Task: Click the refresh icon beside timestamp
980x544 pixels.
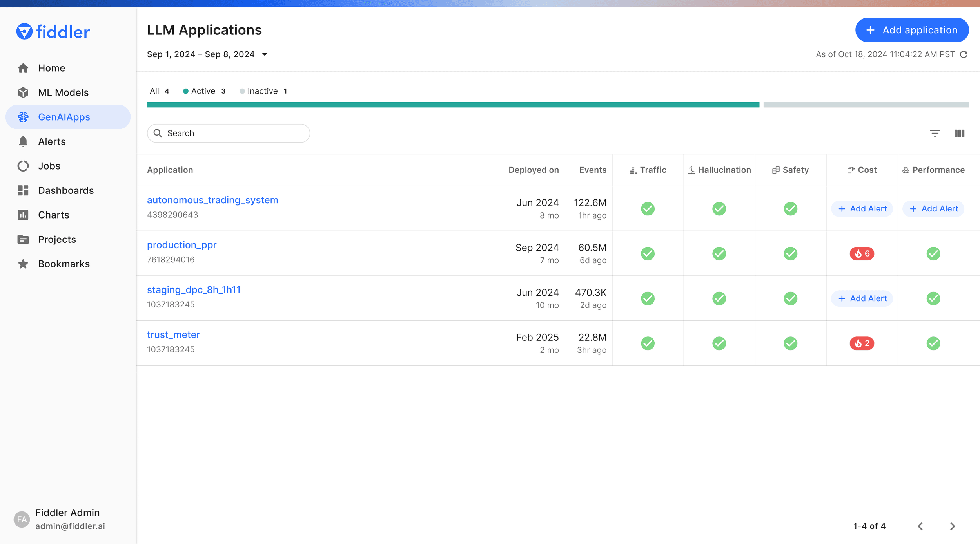Action: (964, 54)
